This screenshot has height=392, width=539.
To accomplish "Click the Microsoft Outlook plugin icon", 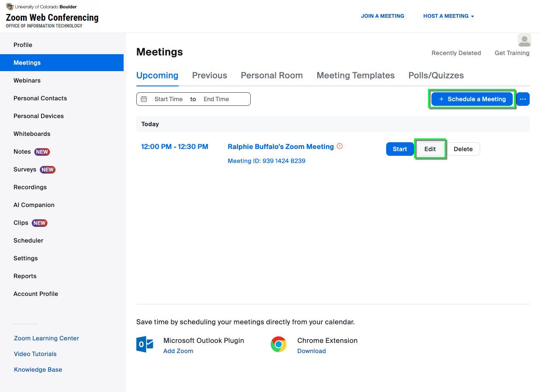I will 145,345.
